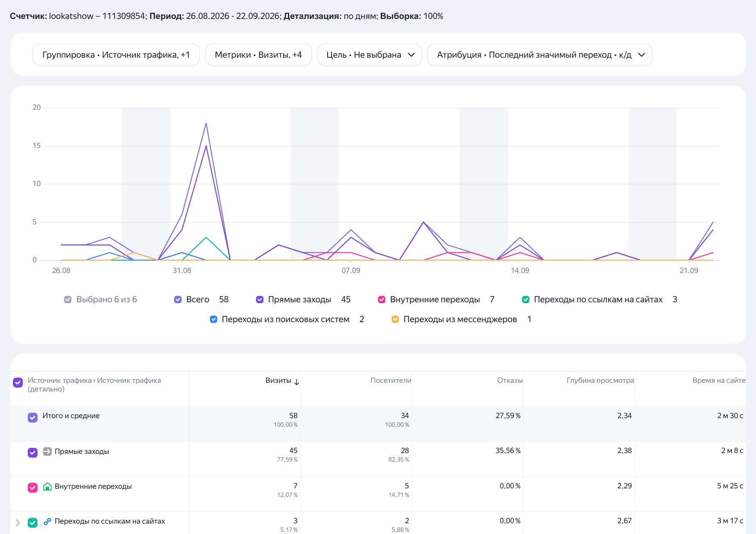Sort by Время на сайте column header
The width and height of the screenshot is (756, 534).
(719, 380)
